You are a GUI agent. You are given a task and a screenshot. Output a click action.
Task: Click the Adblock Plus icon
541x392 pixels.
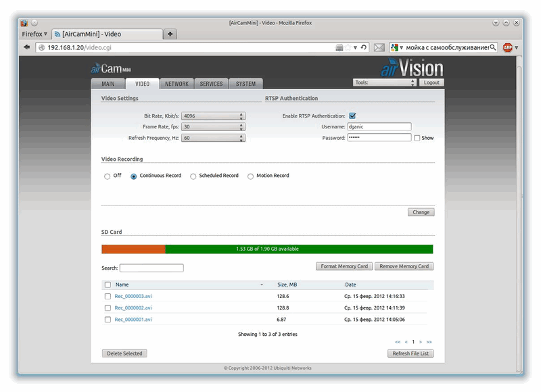click(507, 47)
